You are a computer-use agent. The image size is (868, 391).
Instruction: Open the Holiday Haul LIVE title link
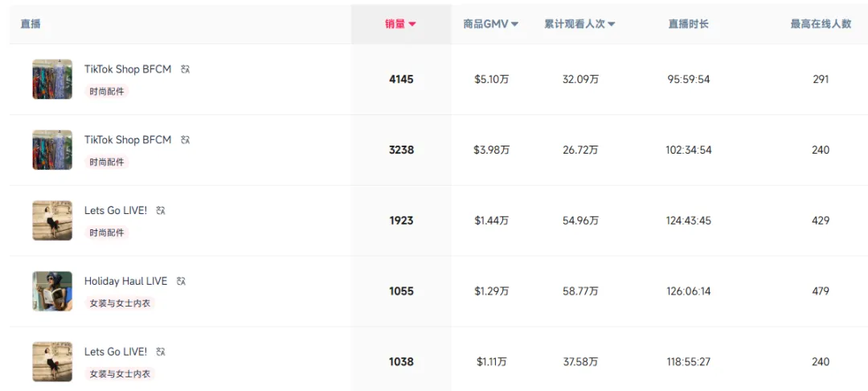pos(125,282)
